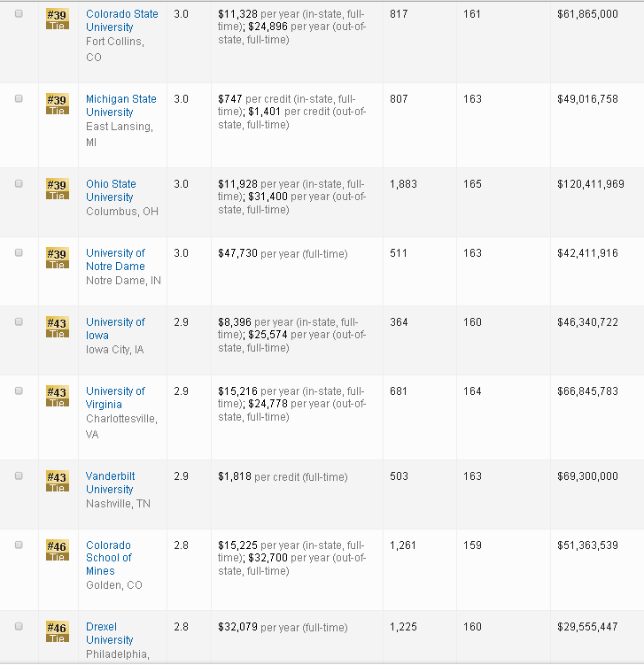Click Ohio State's #39 Tie rank badge

pos(57,189)
